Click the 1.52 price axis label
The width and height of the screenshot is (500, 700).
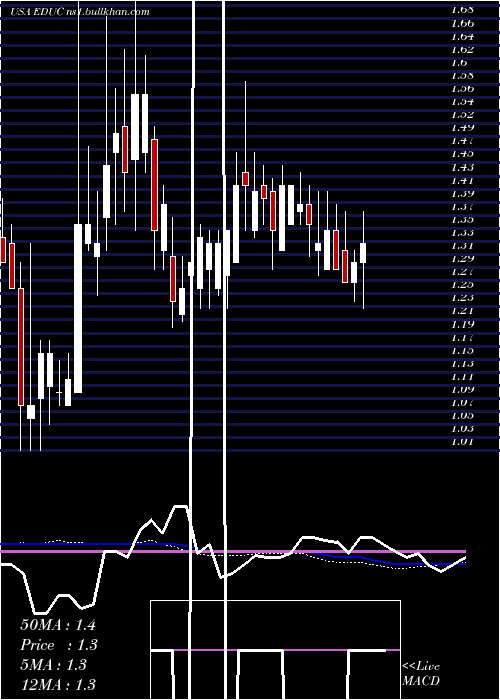[464, 114]
